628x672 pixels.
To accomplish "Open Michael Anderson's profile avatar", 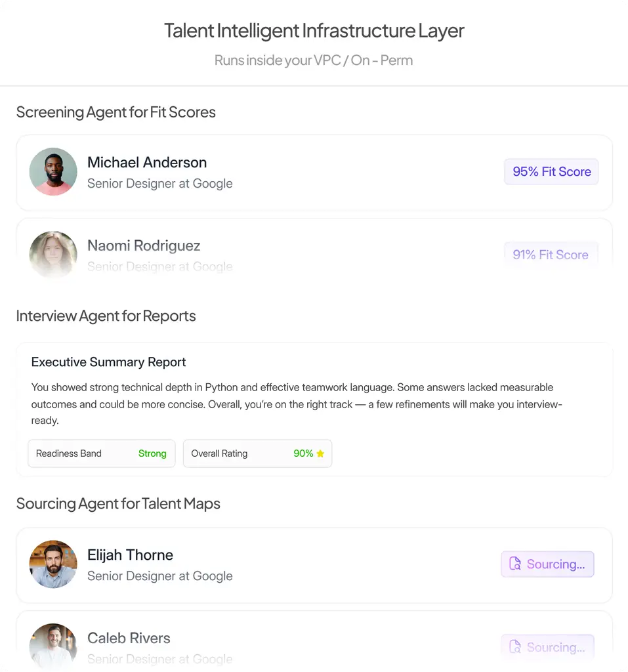I will (x=53, y=172).
